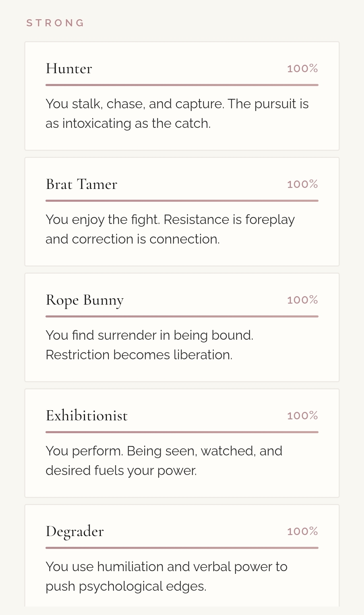This screenshot has height=615, width=364.
Task: Click the Exhibitionist description text
Action: pos(164,461)
